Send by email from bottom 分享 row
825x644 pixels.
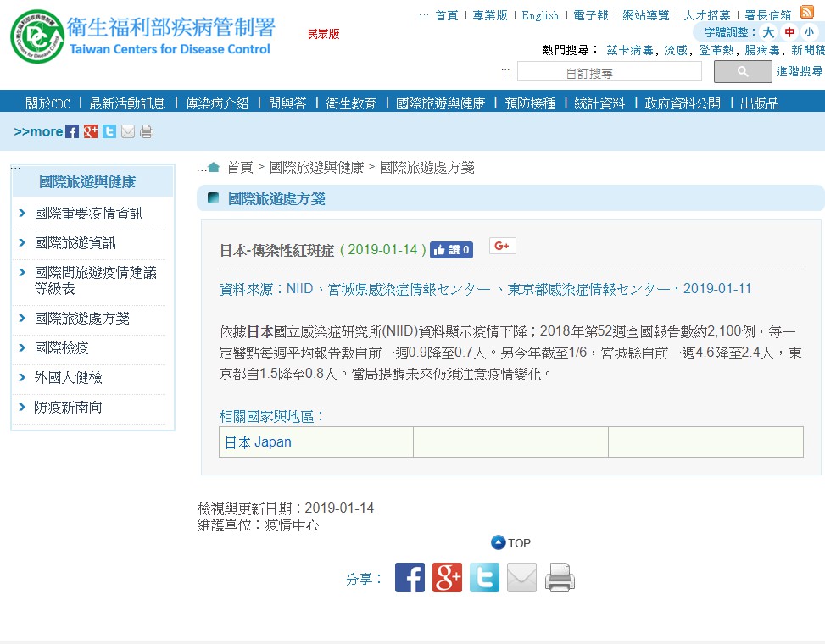click(522, 577)
